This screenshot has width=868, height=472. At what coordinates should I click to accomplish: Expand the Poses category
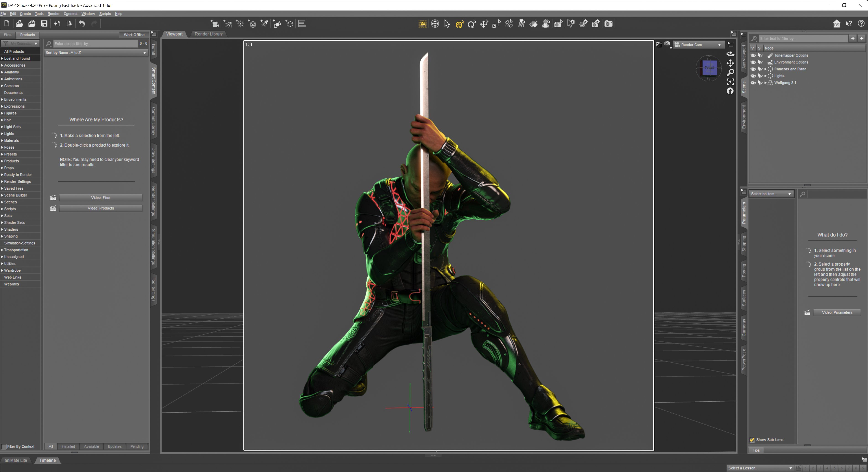tap(2, 147)
